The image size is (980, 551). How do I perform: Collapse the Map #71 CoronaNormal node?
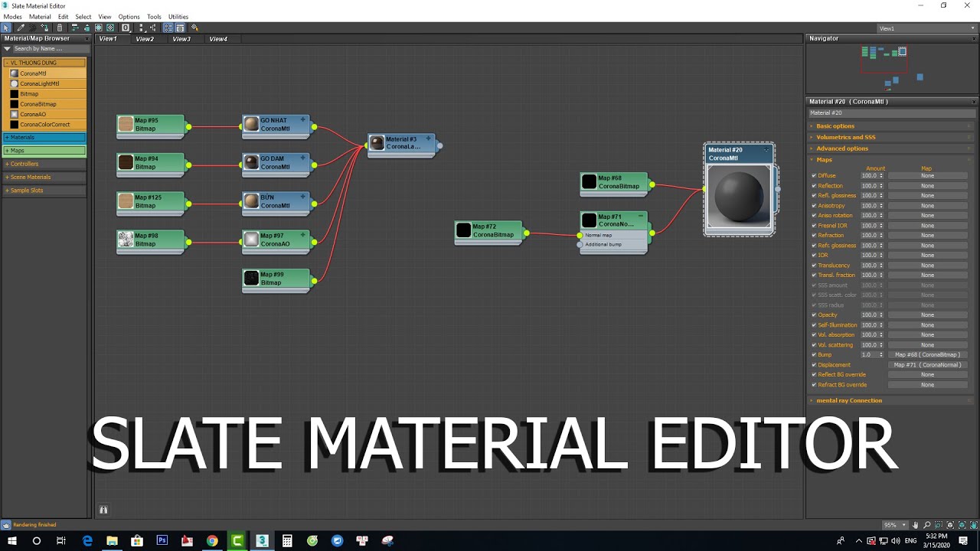coord(641,216)
